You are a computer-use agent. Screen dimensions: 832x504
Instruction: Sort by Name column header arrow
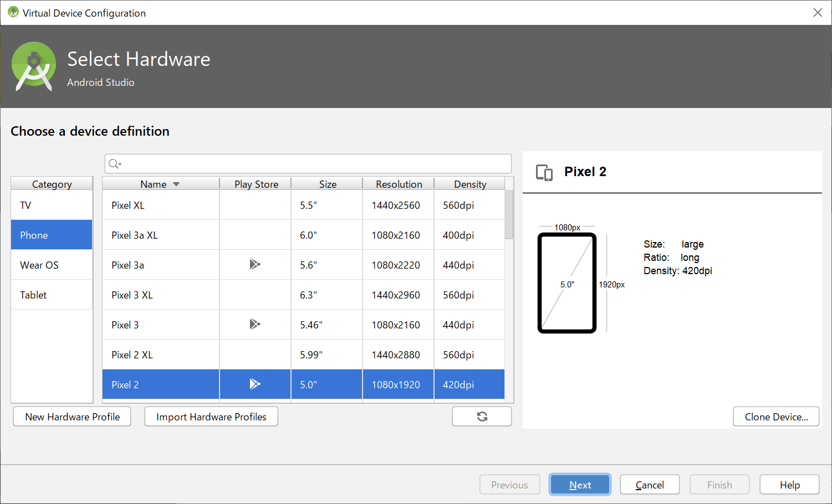(x=176, y=184)
